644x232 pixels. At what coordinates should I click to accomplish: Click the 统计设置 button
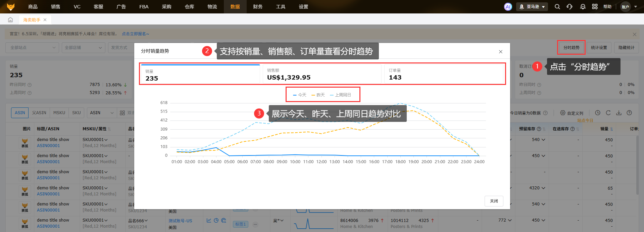point(599,48)
